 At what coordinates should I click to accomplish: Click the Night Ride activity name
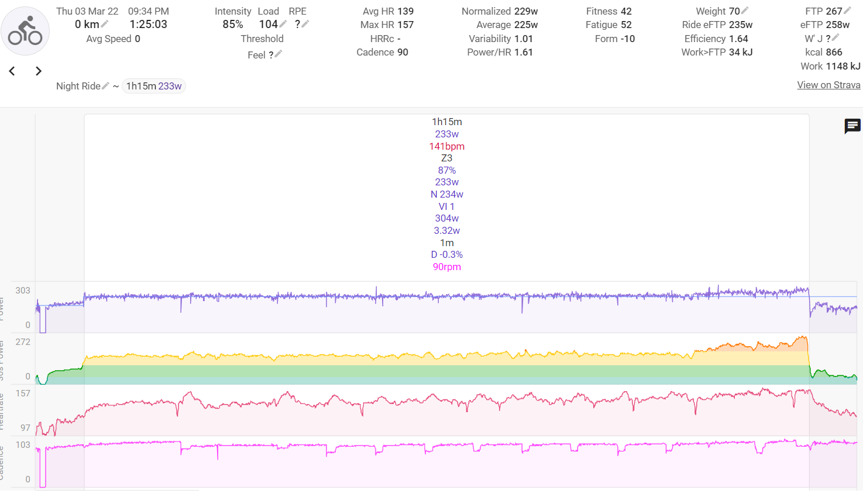click(x=78, y=86)
